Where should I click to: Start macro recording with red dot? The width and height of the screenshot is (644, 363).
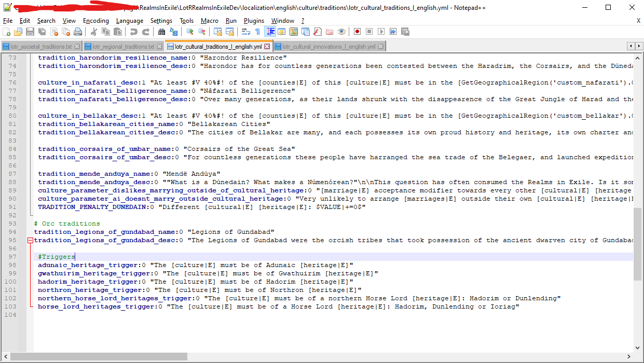(x=358, y=32)
